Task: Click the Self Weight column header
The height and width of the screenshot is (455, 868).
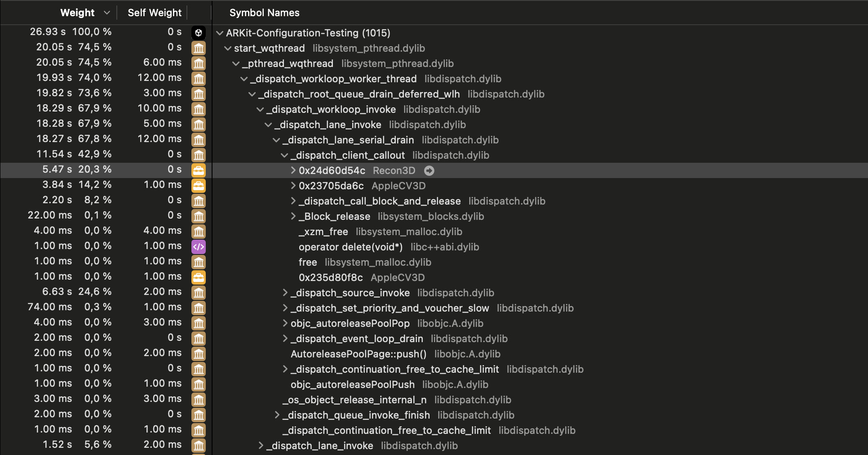Action: pos(154,13)
